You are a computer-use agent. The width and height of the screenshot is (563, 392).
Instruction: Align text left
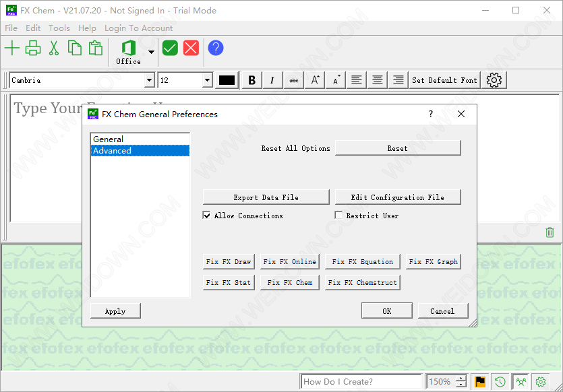click(x=356, y=80)
